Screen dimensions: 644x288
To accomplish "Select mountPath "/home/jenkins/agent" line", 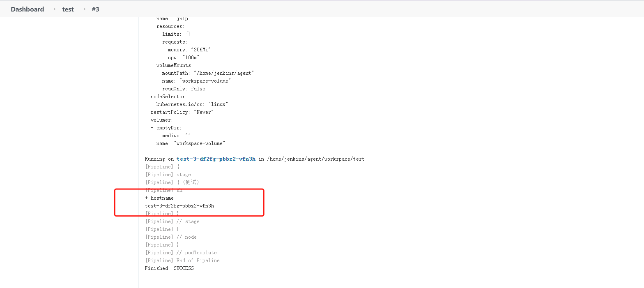I will coord(205,73).
